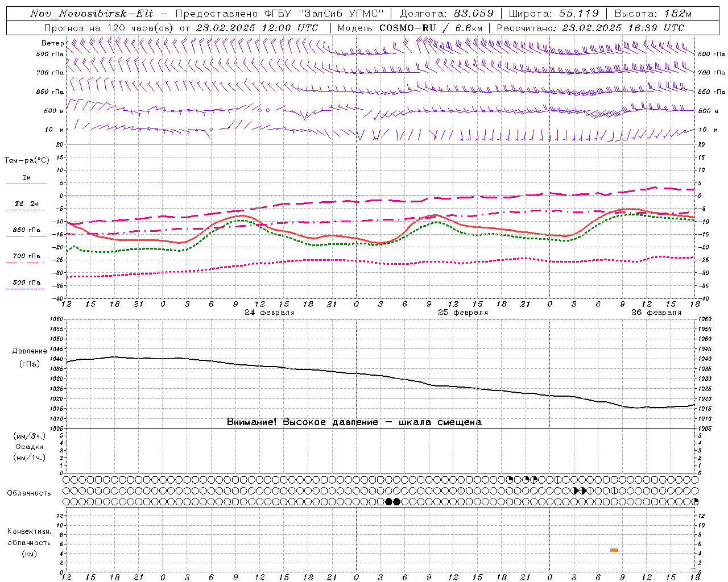Screen dimensions: 728x582
Task: Click the forecast length text Прогноз на 120 часа(ов)
Action: [x=110, y=28]
